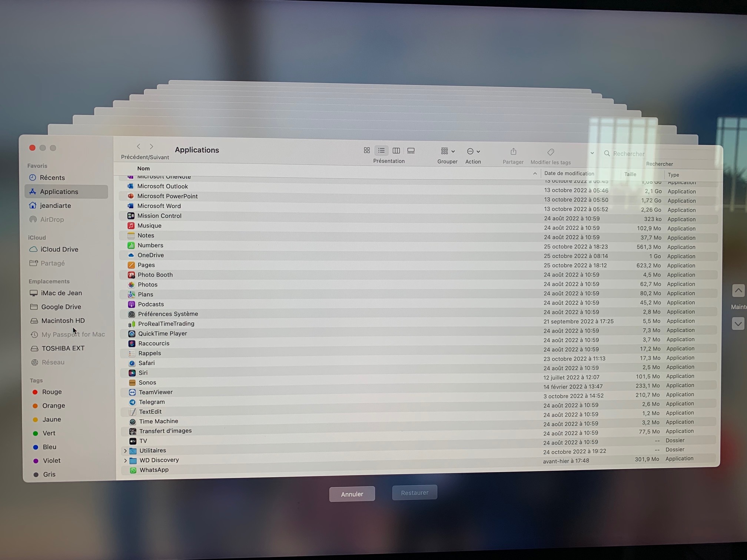Viewport: 747px width, 560px height.
Task: Click the Restaurer button
Action: point(414,493)
